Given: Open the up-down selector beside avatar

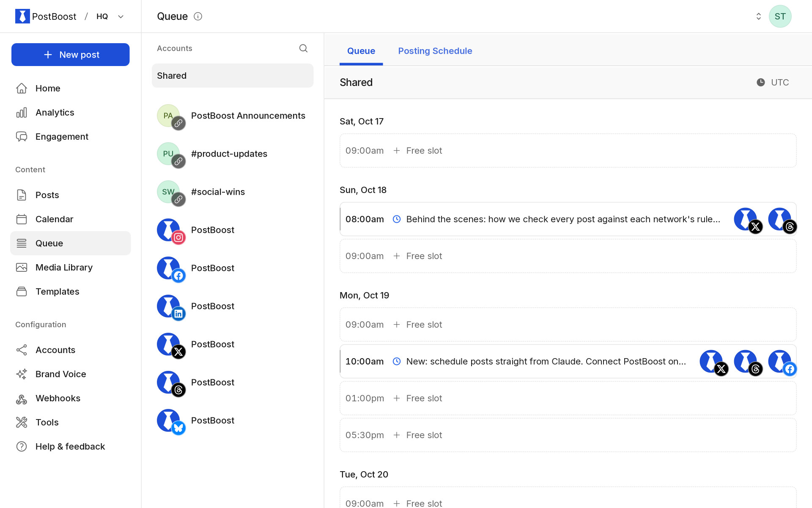Looking at the screenshot, I should (758, 16).
